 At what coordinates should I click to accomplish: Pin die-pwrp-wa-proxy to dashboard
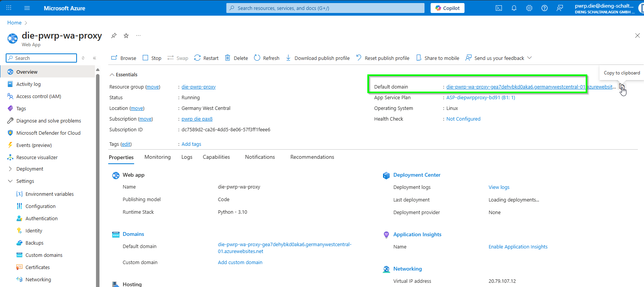coord(114,35)
